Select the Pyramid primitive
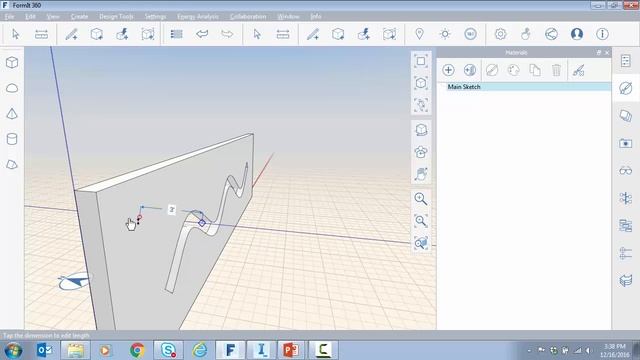The height and width of the screenshot is (360, 640). point(12,113)
